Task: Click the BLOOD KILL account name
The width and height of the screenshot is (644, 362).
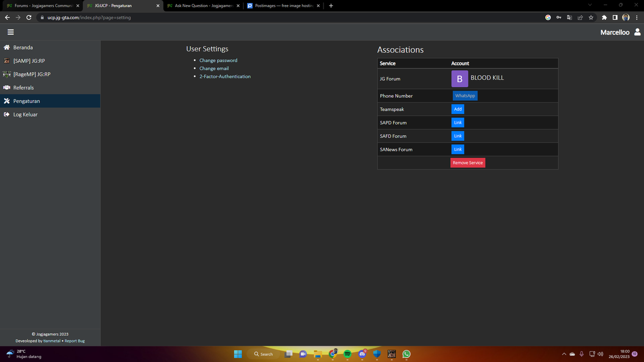Action: [x=487, y=78]
